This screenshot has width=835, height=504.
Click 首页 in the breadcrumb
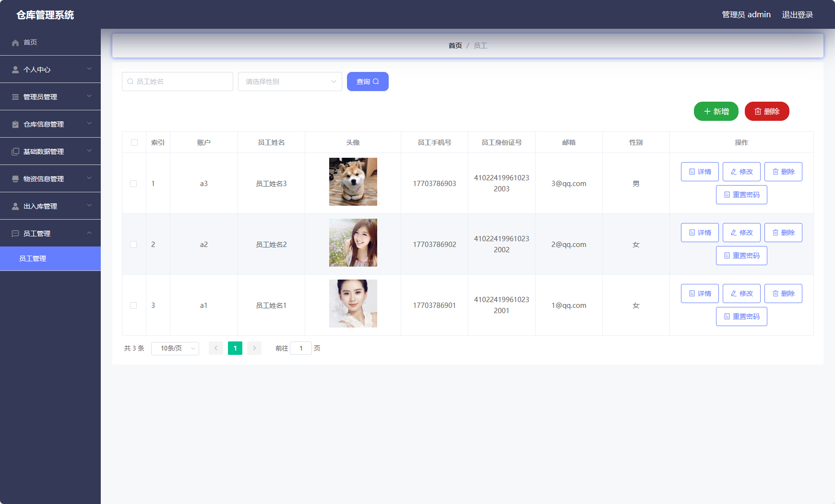coord(454,45)
